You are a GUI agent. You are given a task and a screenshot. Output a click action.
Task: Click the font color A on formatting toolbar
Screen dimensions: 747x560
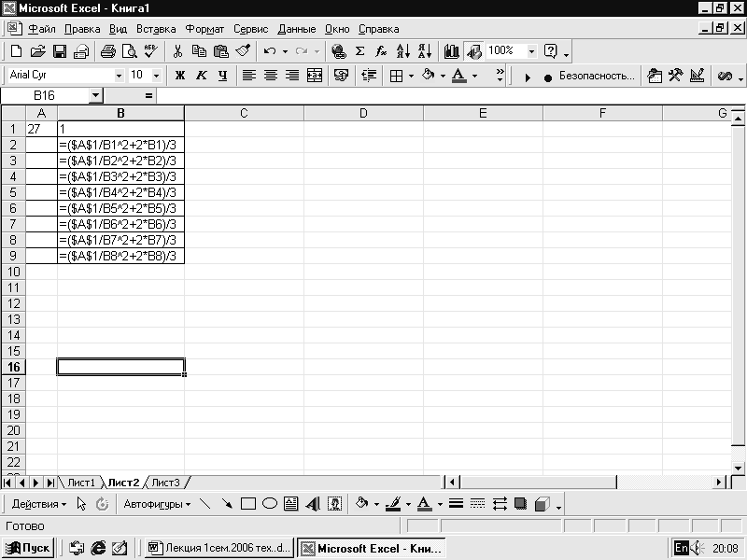[459, 76]
